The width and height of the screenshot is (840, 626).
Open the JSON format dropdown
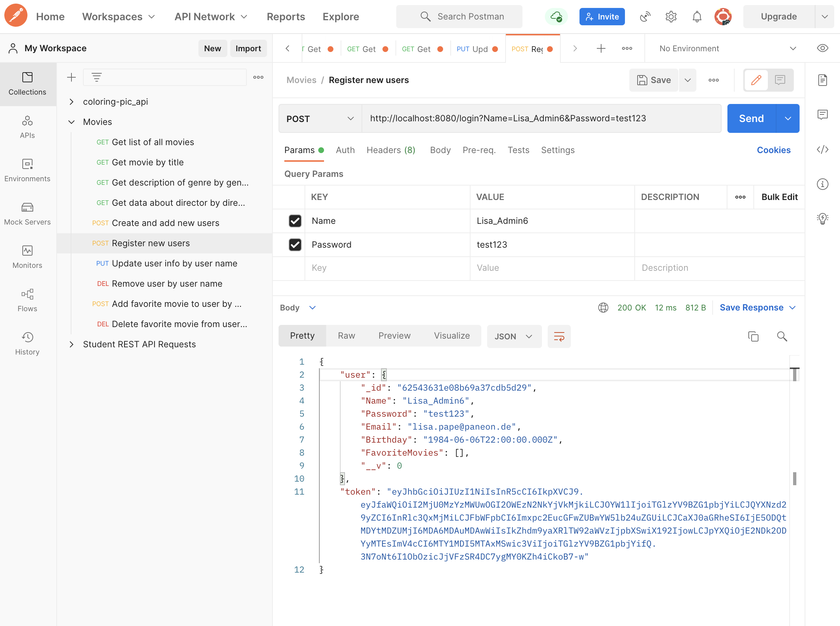coord(514,336)
